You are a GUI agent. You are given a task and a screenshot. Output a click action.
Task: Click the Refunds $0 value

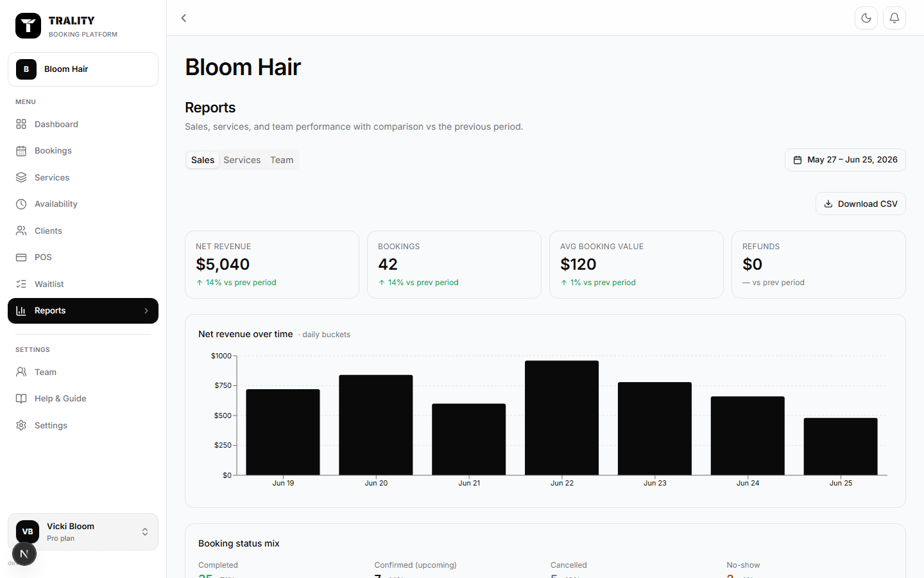point(752,265)
